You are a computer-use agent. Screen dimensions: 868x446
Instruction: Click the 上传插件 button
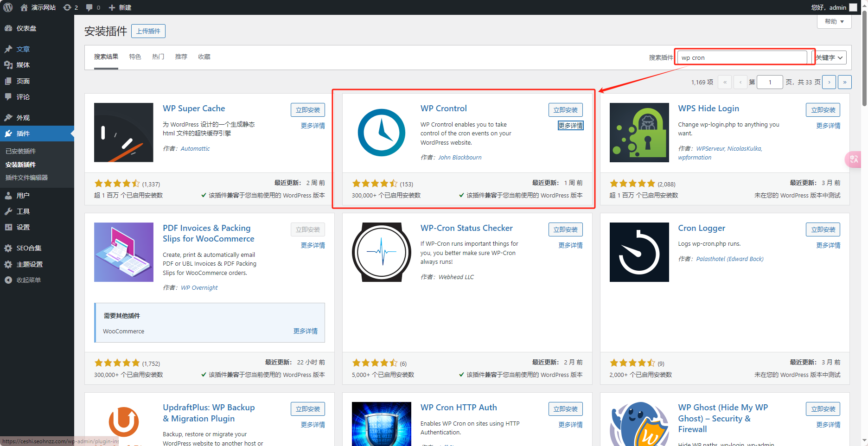[148, 31]
